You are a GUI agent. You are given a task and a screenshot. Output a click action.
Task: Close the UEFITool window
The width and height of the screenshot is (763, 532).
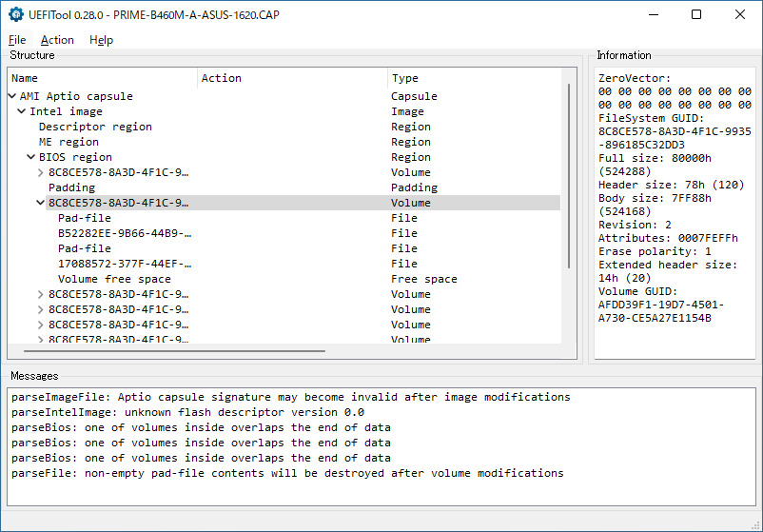click(x=739, y=14)
